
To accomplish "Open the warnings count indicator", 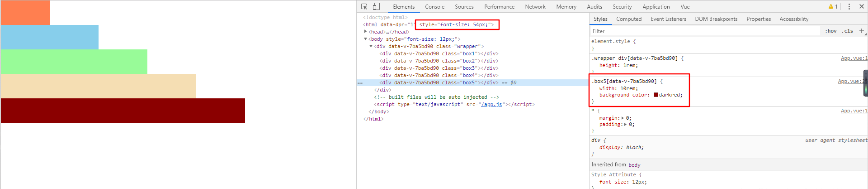I will (833, 7).
